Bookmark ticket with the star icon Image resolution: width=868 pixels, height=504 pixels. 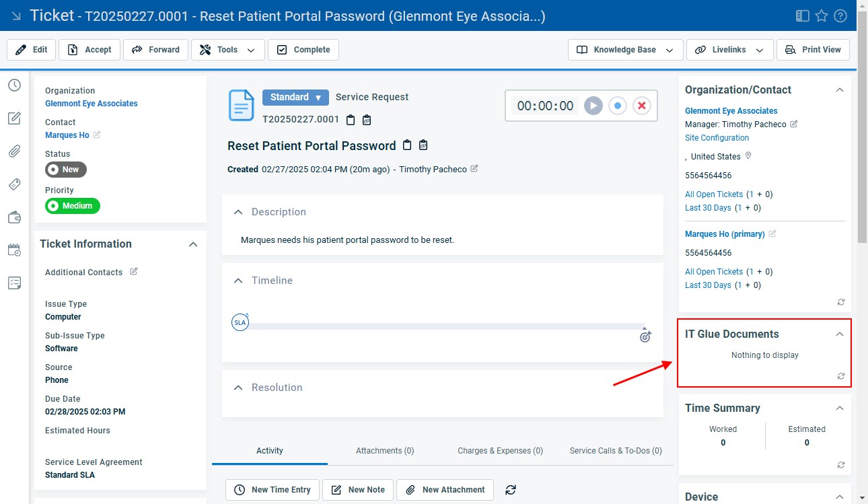coord(821,16)
